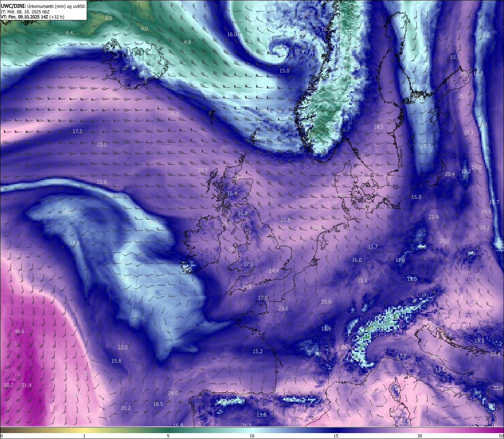
Task: Click the colorbar tick labeled 5
Action: pyautogui.click(x=168, y=436)
